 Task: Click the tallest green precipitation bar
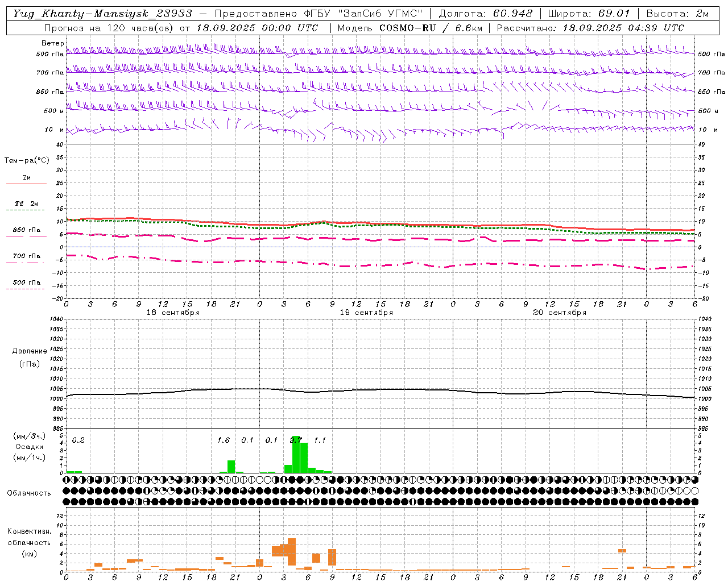point(296,454)
